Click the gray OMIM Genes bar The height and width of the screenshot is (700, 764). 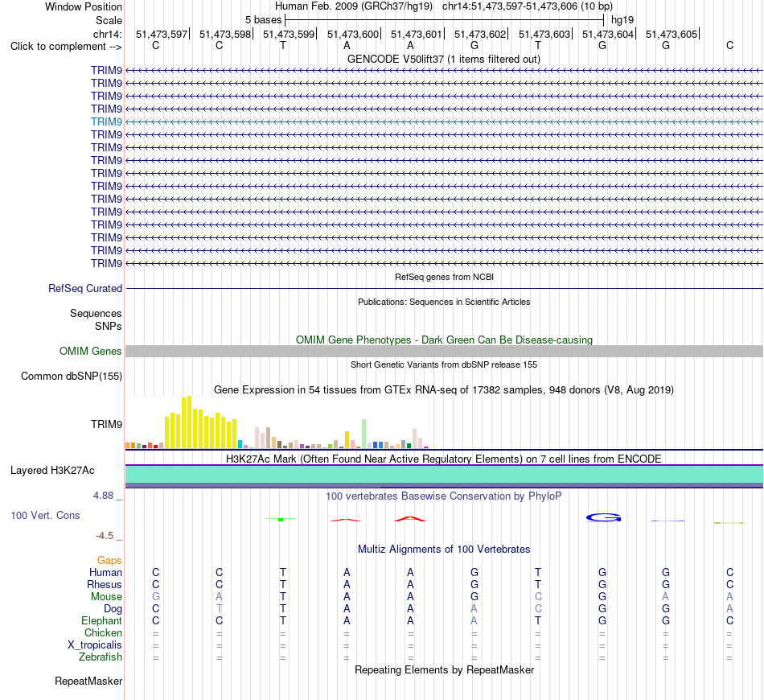coord(444,352)
